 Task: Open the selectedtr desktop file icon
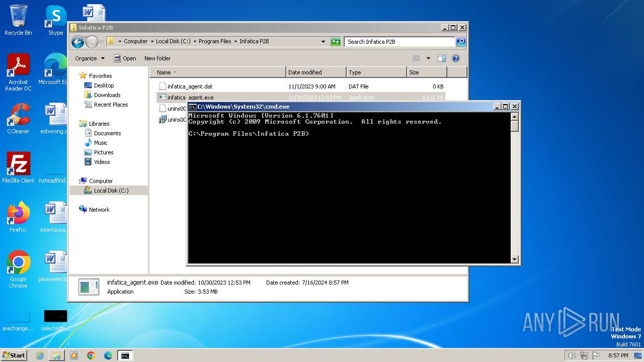point(55,320)
